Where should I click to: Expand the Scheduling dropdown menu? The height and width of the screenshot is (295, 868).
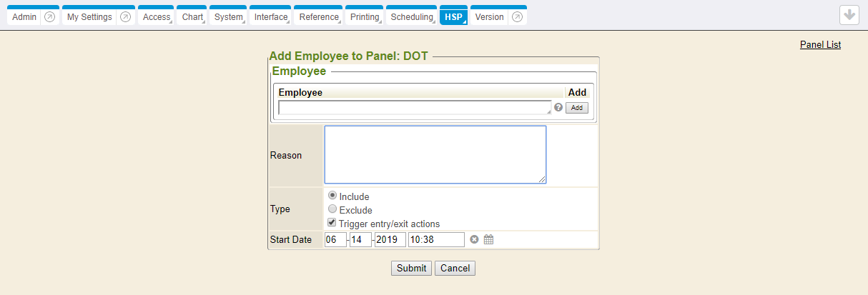click(412, 17)
